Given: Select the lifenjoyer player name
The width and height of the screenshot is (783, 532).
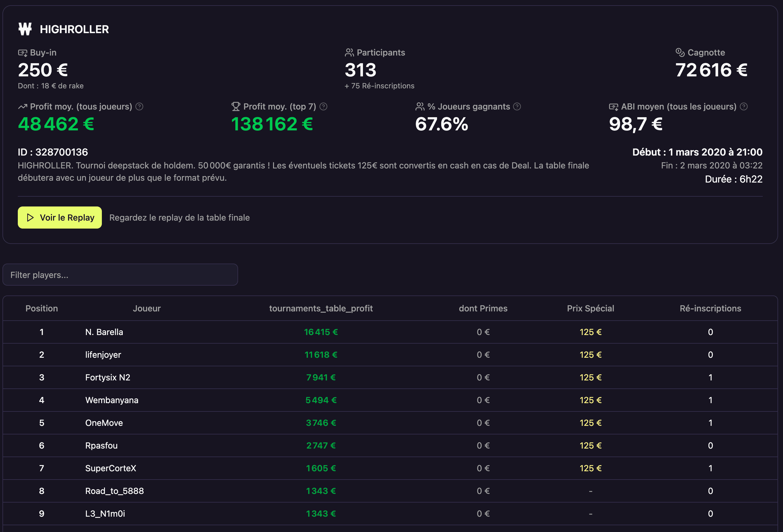Looking at the screenshot, I should click(x=103, y=354).
